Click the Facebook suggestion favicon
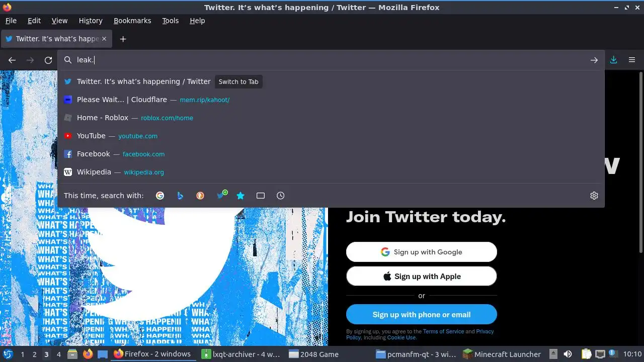Screen dimensions: 644x362 (68, 154)
